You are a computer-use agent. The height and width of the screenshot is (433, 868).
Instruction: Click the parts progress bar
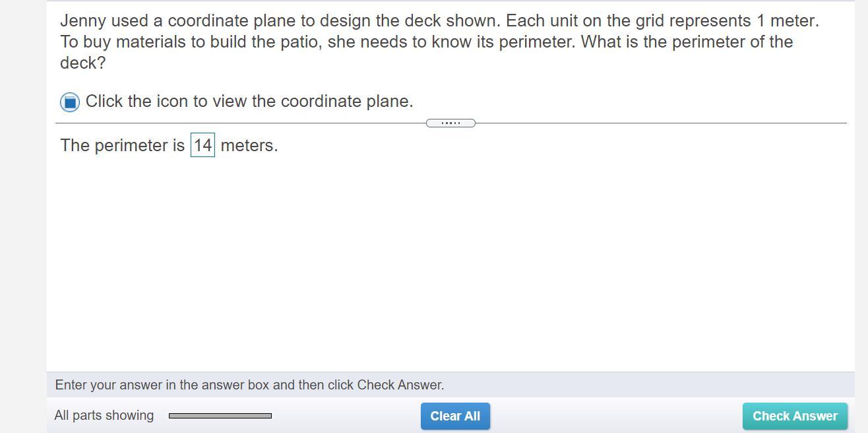(220, 416)
